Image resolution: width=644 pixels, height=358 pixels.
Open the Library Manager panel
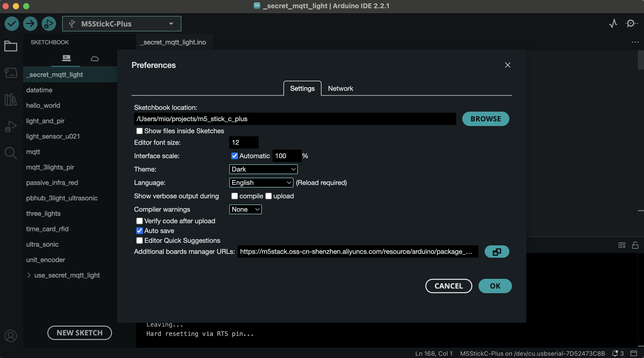tap(11, 100)
